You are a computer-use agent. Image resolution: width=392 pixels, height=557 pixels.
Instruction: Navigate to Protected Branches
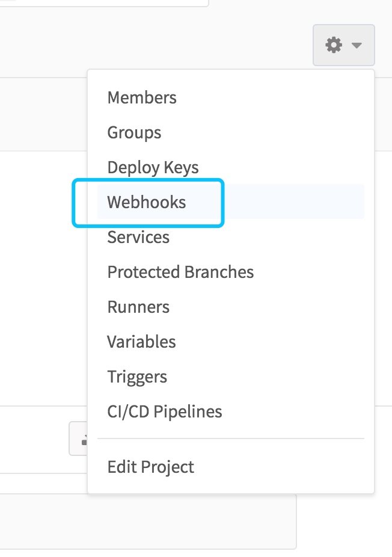[180, 272]
